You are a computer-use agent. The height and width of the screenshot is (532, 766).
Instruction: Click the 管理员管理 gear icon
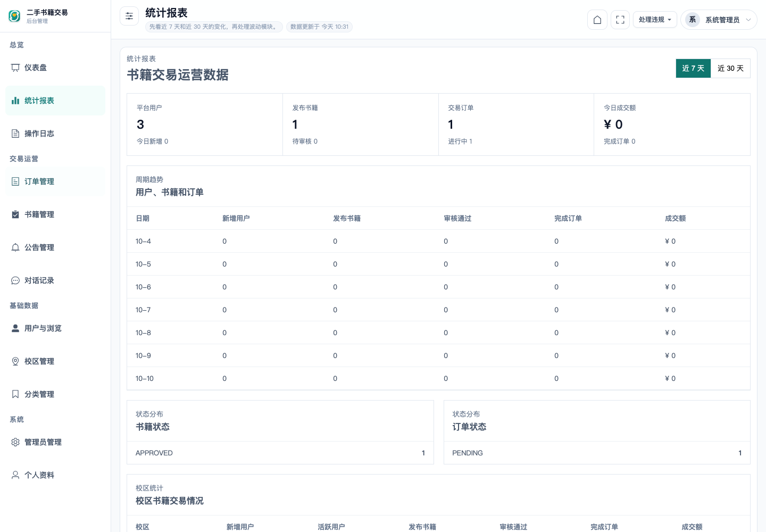(15, 442)
